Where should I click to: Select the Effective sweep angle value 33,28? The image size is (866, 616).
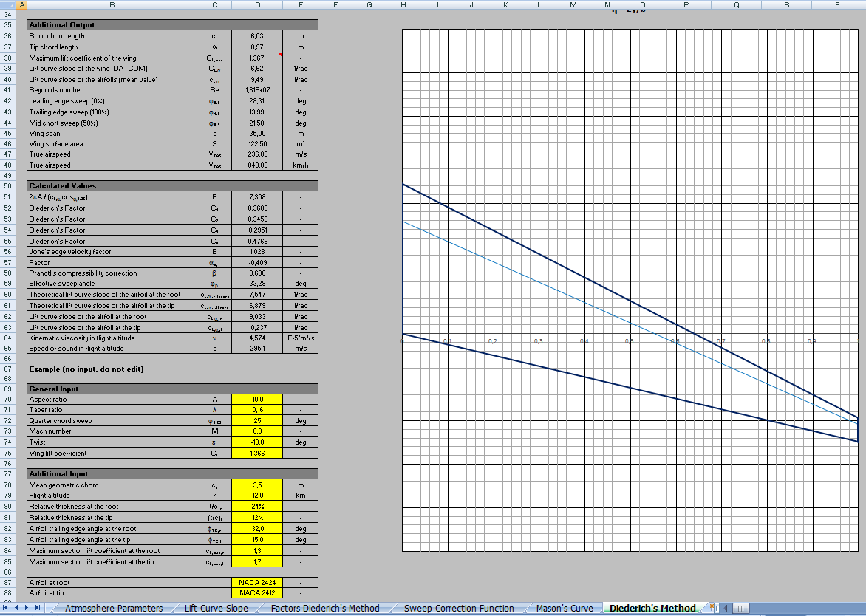(257, 283)
